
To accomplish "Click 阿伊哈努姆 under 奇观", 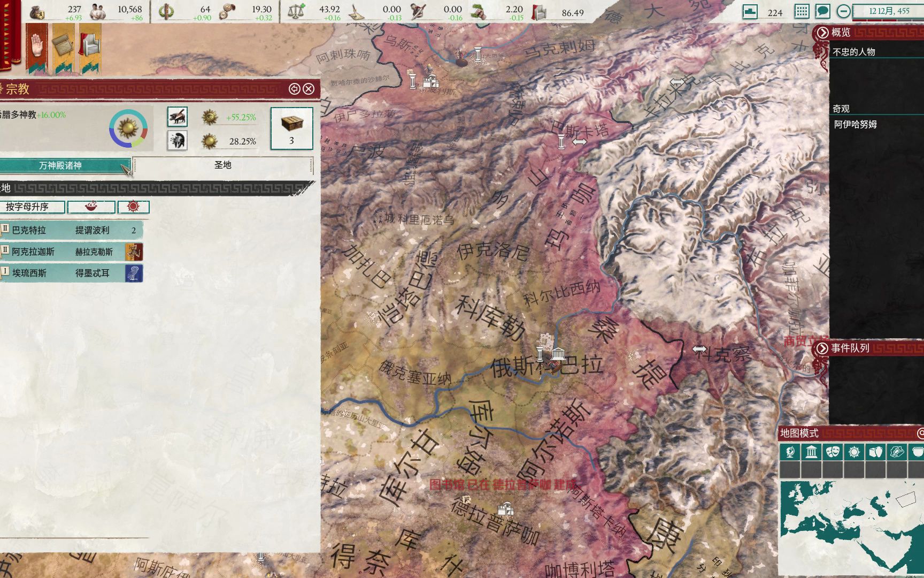I will [856, 124].
